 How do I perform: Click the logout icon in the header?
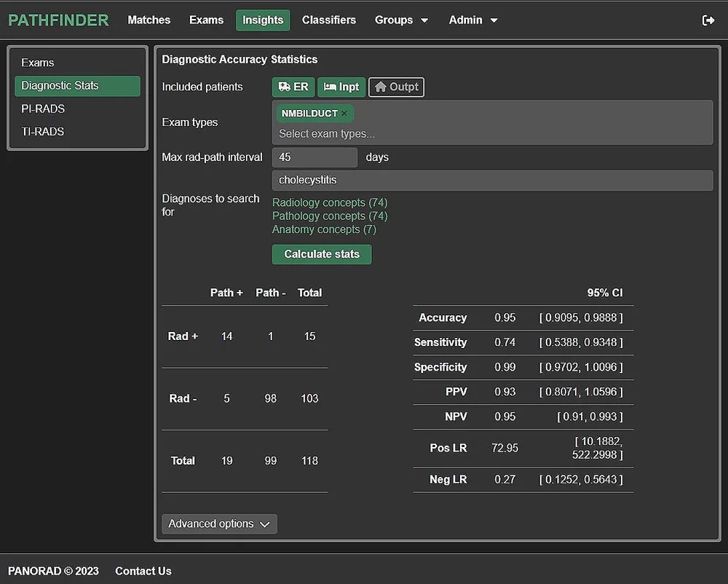pos(708,20)
